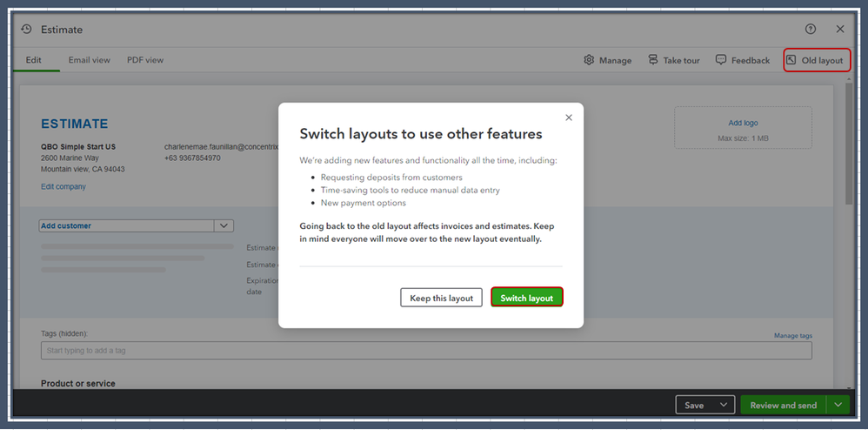Click the company name QBO Simple Start US
The height and width of the screenshot is (430, 868).
pos(78,147)
